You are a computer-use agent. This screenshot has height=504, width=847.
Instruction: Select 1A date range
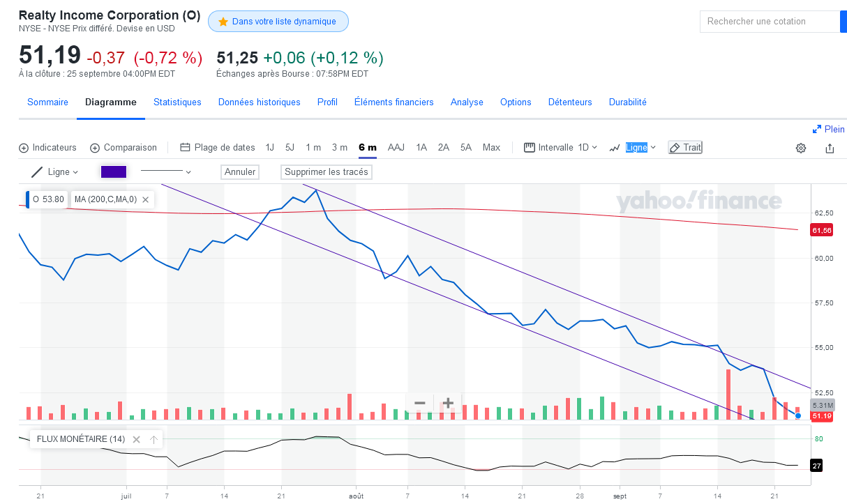point(421,148)
